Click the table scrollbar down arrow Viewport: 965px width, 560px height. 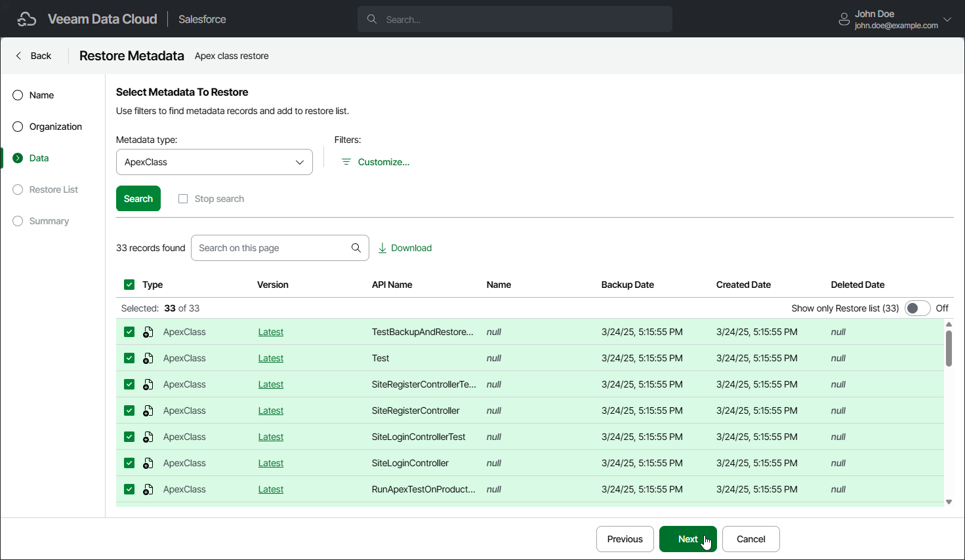click(x=949, y=502)
